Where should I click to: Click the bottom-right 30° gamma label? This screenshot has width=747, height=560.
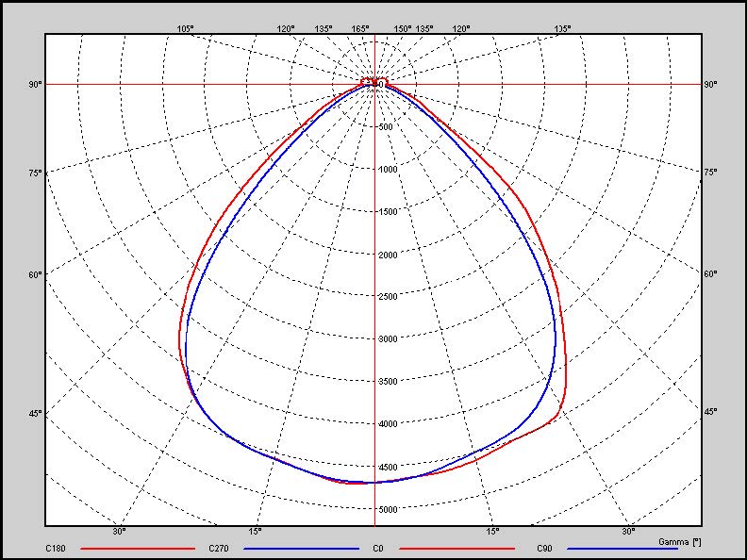pos(628,532)
